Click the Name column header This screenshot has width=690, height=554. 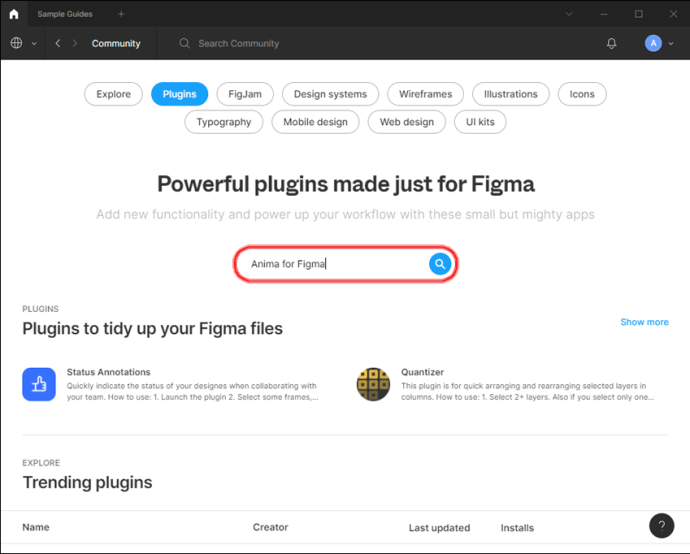36,527
